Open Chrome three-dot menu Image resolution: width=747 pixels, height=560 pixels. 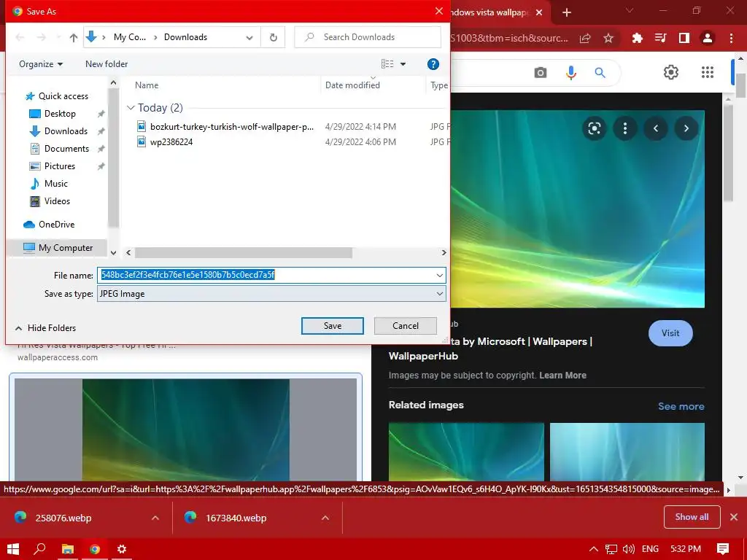[x=731, y=38]
